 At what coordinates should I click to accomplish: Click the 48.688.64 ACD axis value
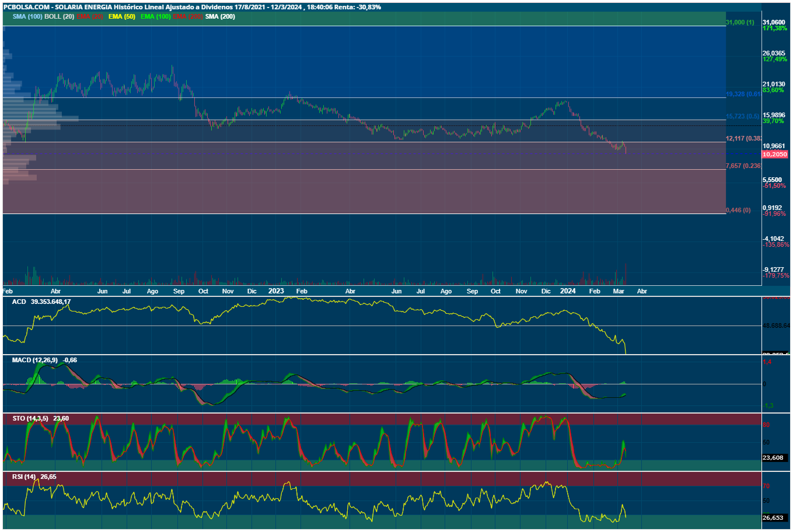click(x=777, y=325)
